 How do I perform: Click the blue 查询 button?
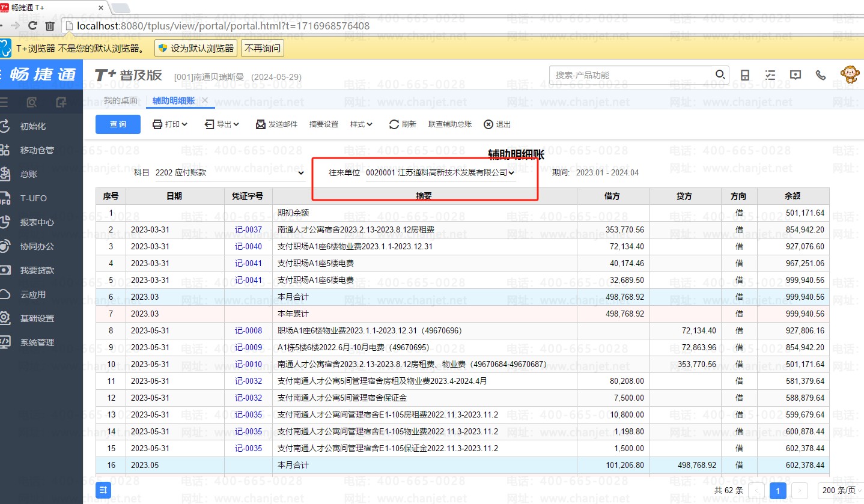118,124
